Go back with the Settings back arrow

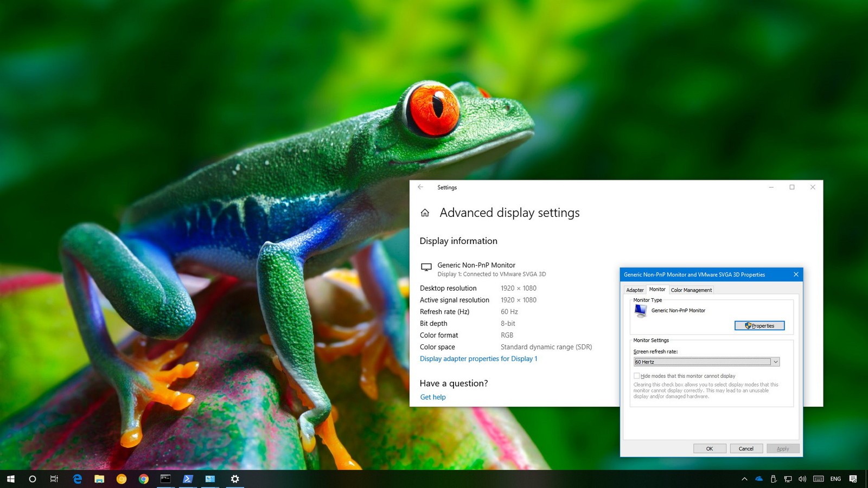tap(420, 187)
